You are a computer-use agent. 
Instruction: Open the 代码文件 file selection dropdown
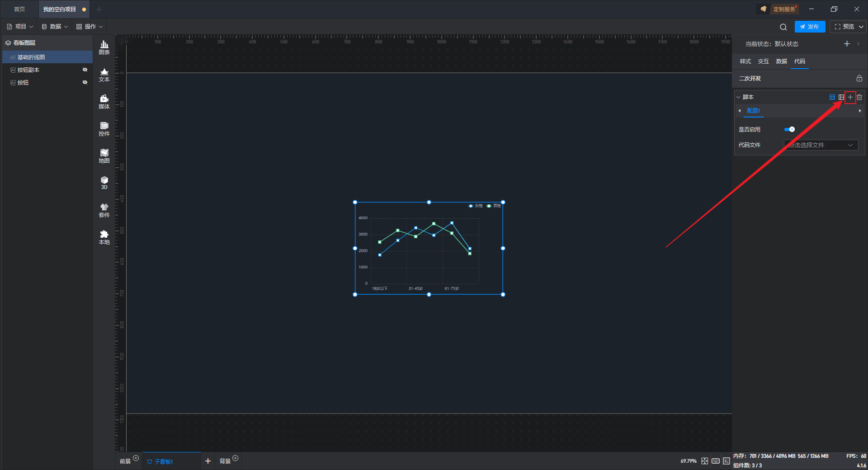(821, 145)
